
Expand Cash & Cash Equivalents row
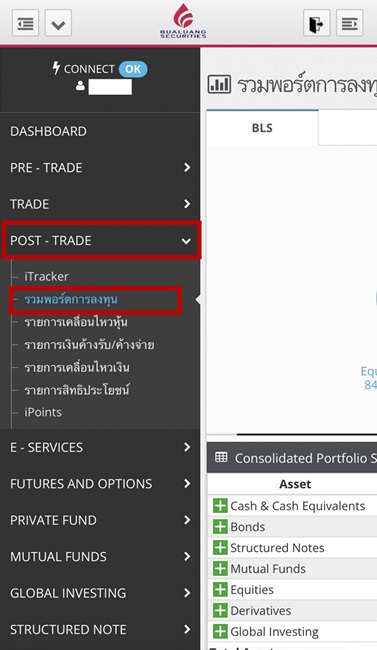[220, 506]
